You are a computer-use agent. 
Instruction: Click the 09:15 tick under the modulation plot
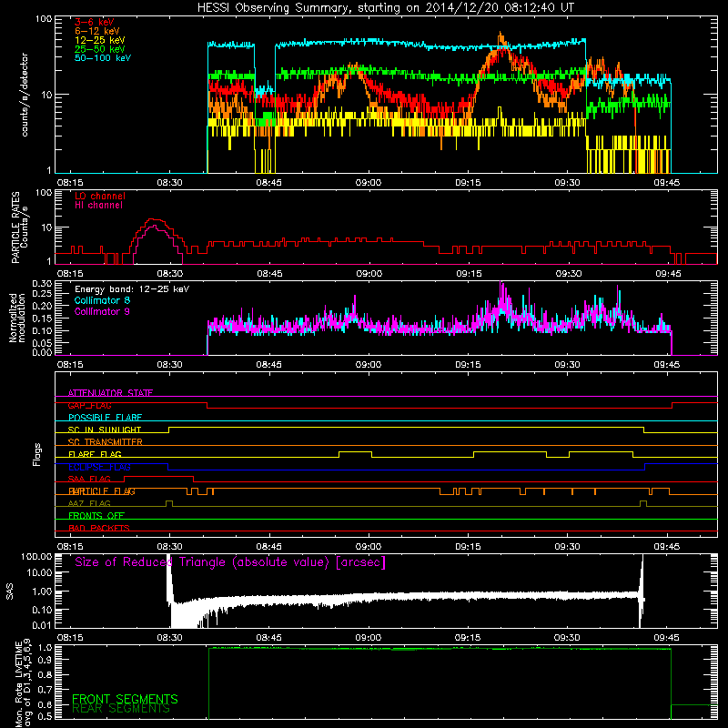tap(468, 365)
